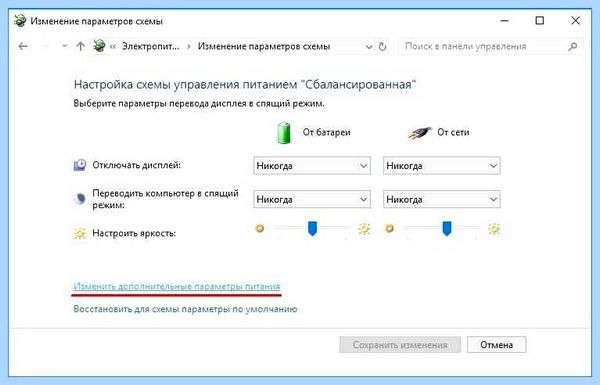Click the sleep mode moon icon
Image resolution: width=600 pixels, height=385 pixels.
coord(80,199)
